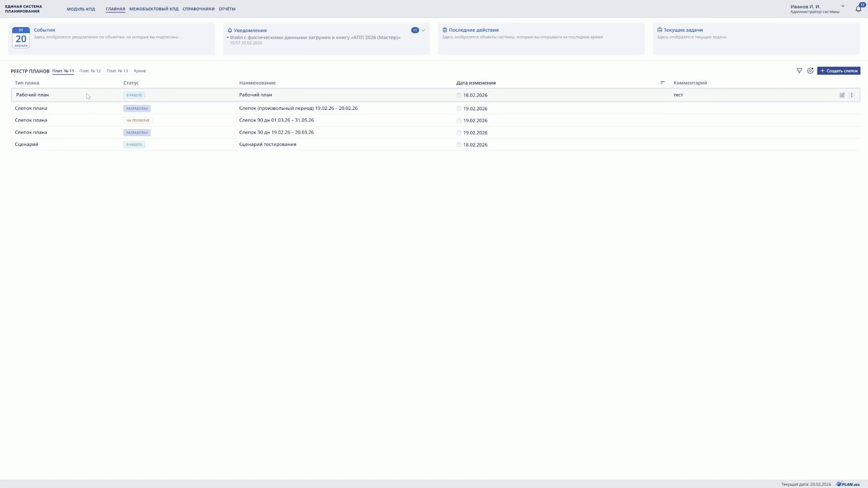Click НА ПРОВЕРКЕ status badge
Viewport: 868px width, 488px height.
point(138,121)
